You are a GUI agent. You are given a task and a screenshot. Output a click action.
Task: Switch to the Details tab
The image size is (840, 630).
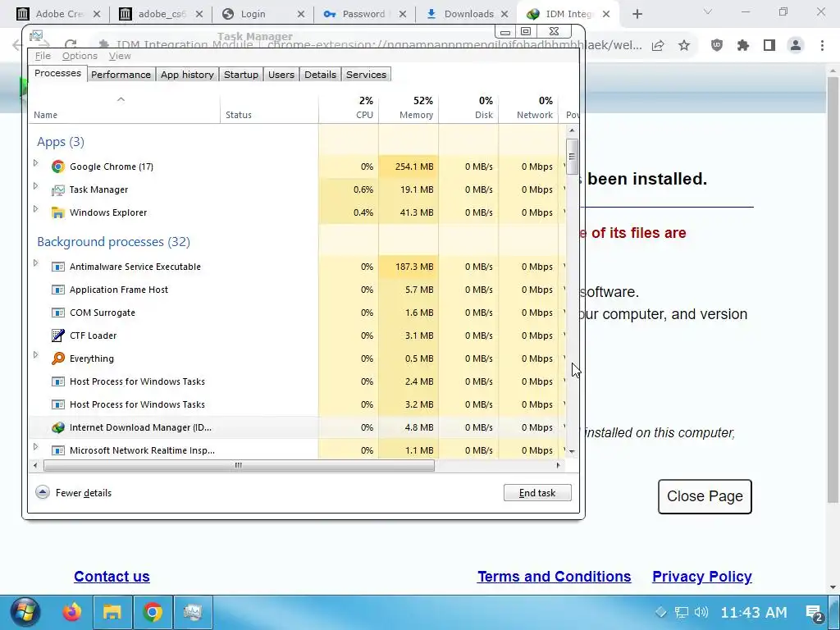pos(321,75)
